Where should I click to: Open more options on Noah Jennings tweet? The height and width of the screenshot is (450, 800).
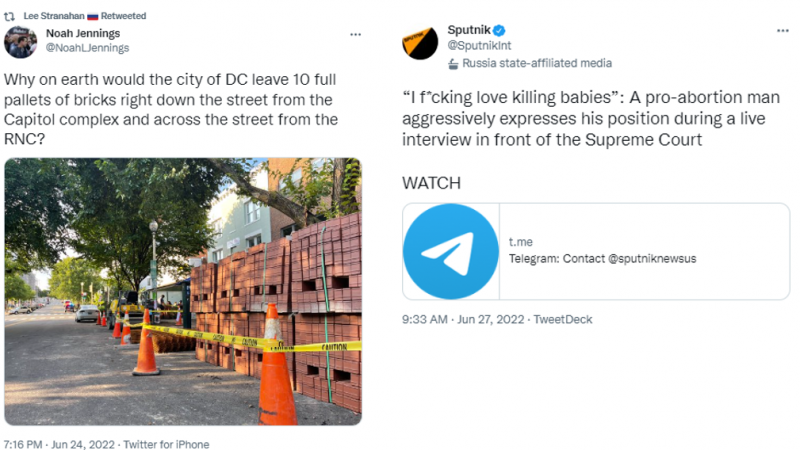pyautogui.click(x=356, y=34)
